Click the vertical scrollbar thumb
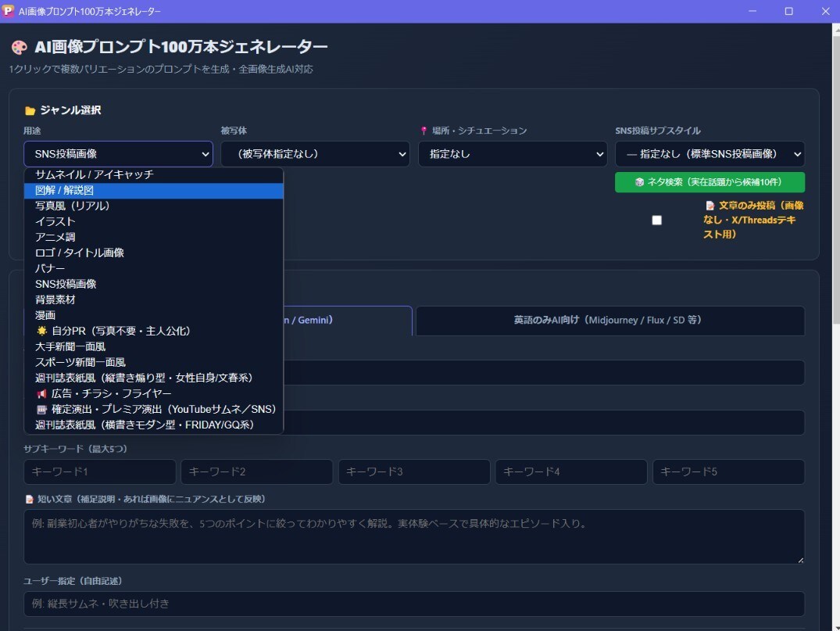 pos(836,180)
